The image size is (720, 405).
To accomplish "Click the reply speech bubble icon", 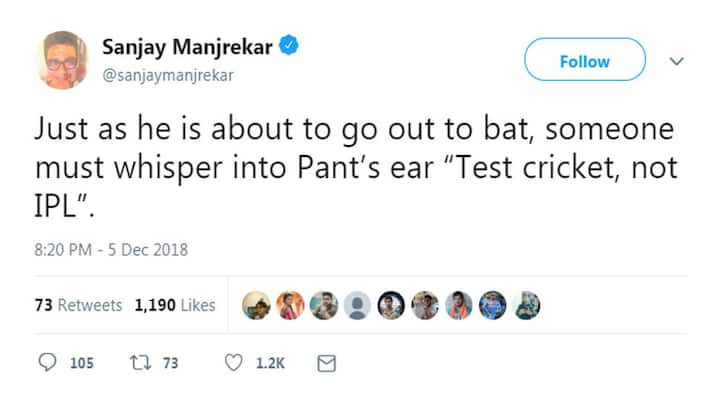I will coord(47,362).
